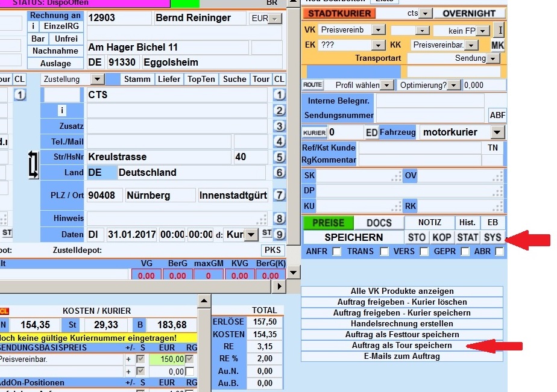
Task: Click numbered button 8 beside Hinweis
Action: click(x=279, y=219)
